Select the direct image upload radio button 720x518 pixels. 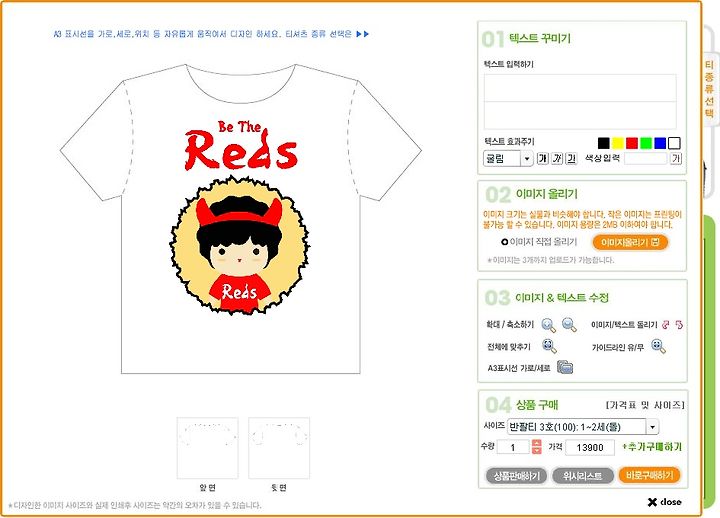pos(505,242)
